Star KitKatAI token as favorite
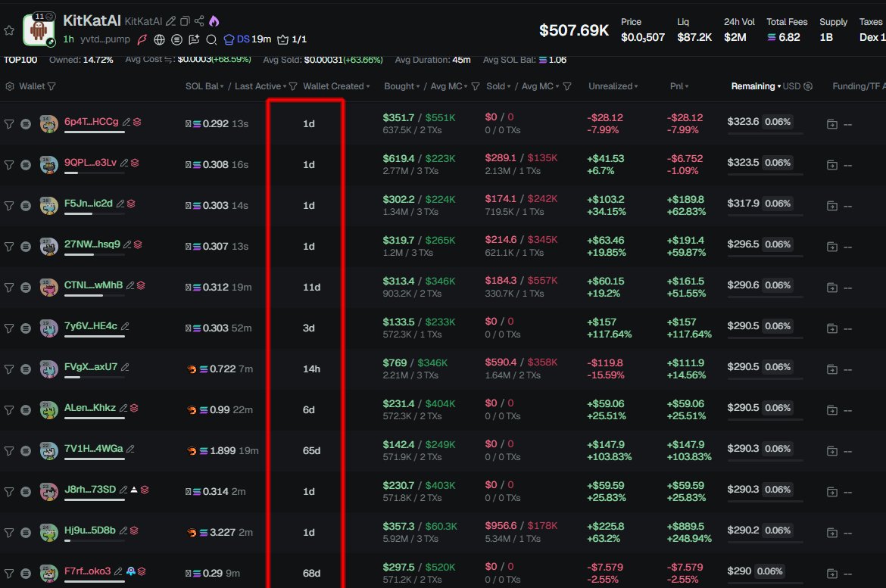This screenshot has height=588, width=886. pos(9,30)
